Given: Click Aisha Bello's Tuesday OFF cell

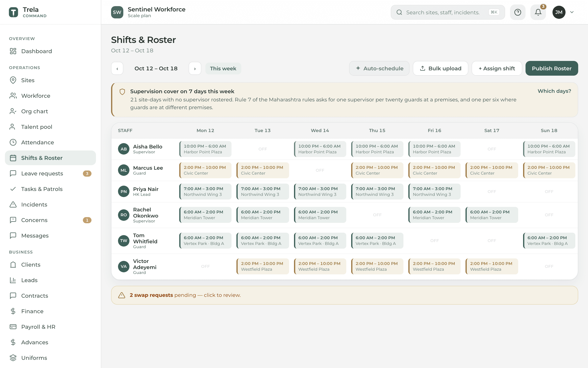Looking at the screenshot, I should click(x=262, y=149).
